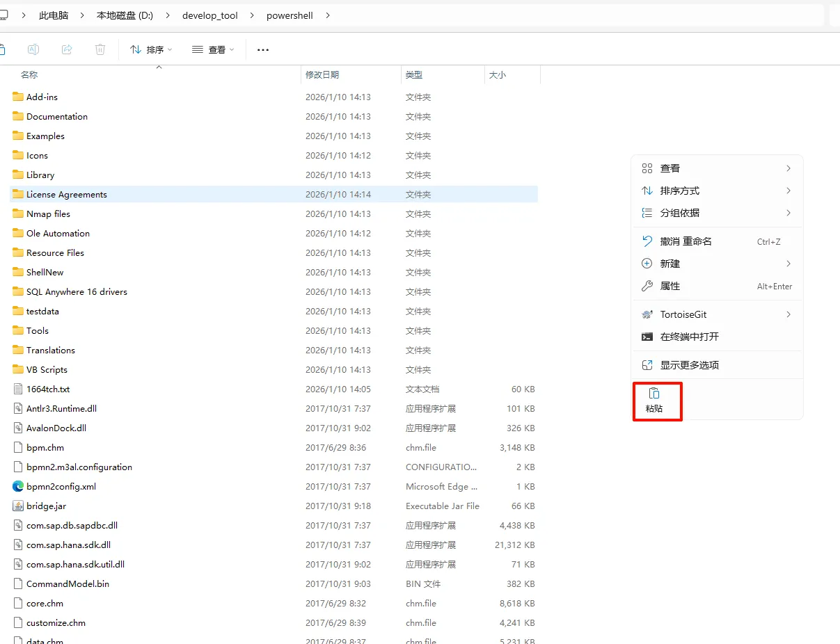
Task: Select develop_tool breadcrumb segment
Action: click(210, 15)
